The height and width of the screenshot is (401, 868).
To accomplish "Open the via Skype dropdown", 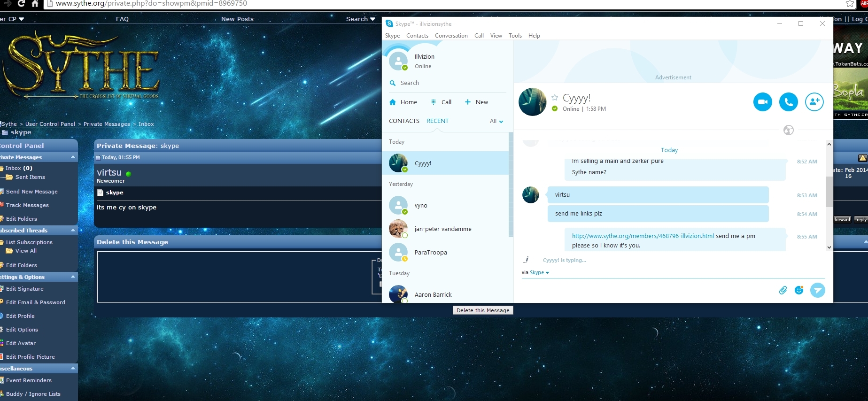I will tap(539, 272).
